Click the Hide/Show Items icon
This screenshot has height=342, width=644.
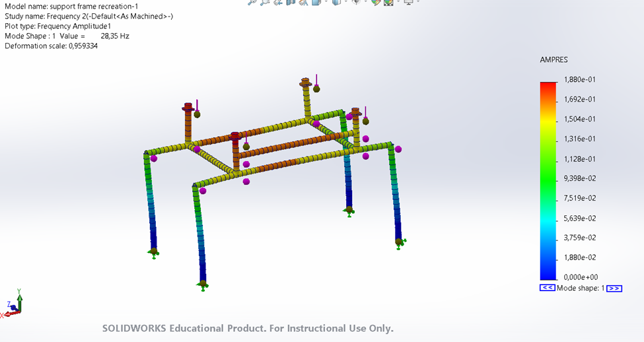(x=356, y=1)
